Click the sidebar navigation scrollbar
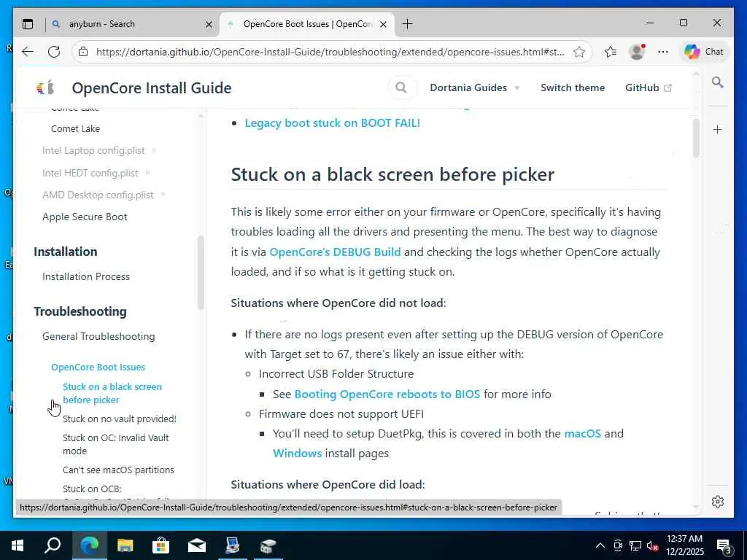Image resolution: width=747 pixels, height=560 pixels. pos(201,273)
